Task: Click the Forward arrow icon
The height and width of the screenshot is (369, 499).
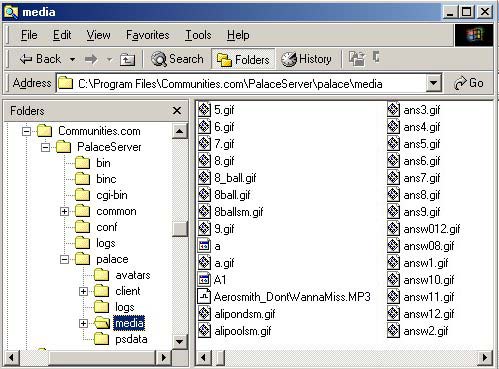Action: (x=91, y=60)
